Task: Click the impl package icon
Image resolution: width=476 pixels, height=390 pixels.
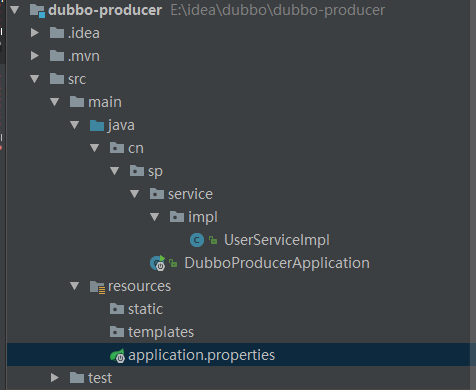Action: 177,217
